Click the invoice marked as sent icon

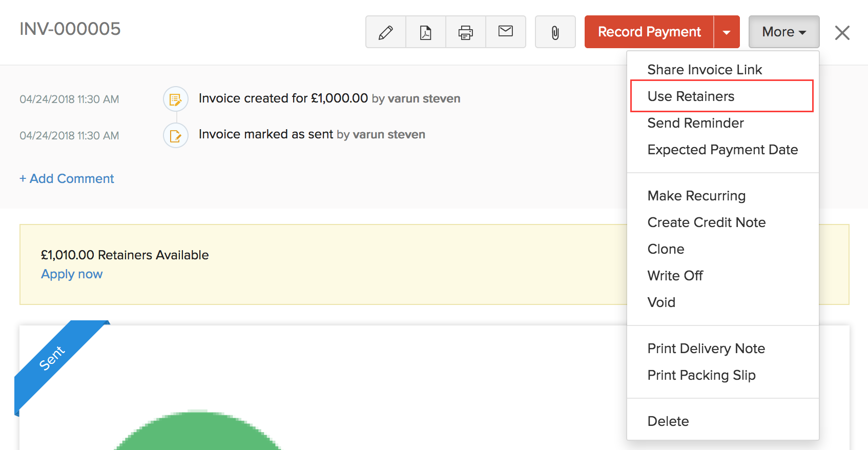point(176,136)
